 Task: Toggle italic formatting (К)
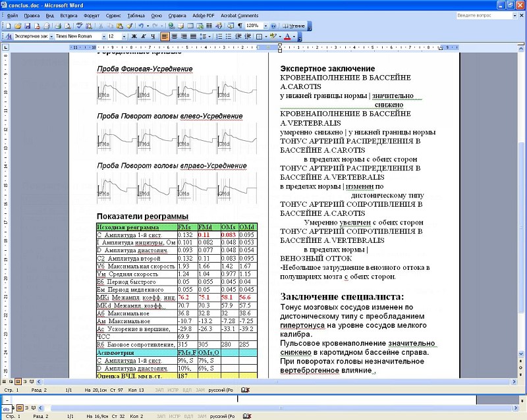click(144, 36)
